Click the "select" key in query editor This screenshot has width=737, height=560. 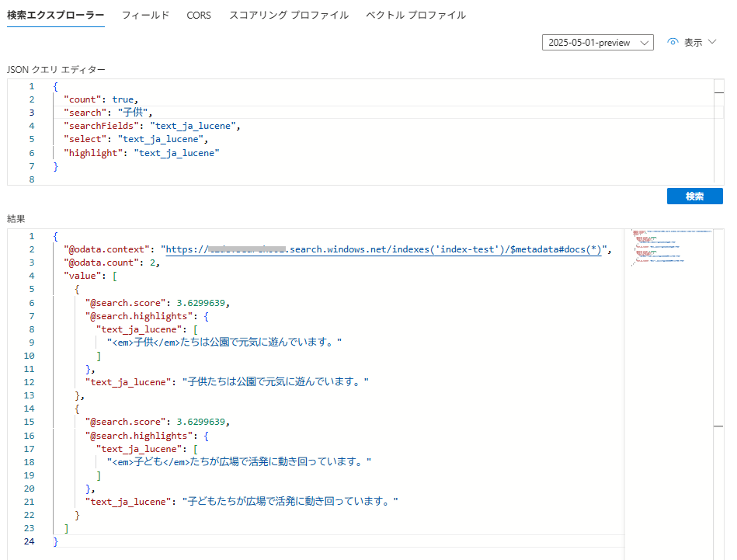tap(85, 139)
